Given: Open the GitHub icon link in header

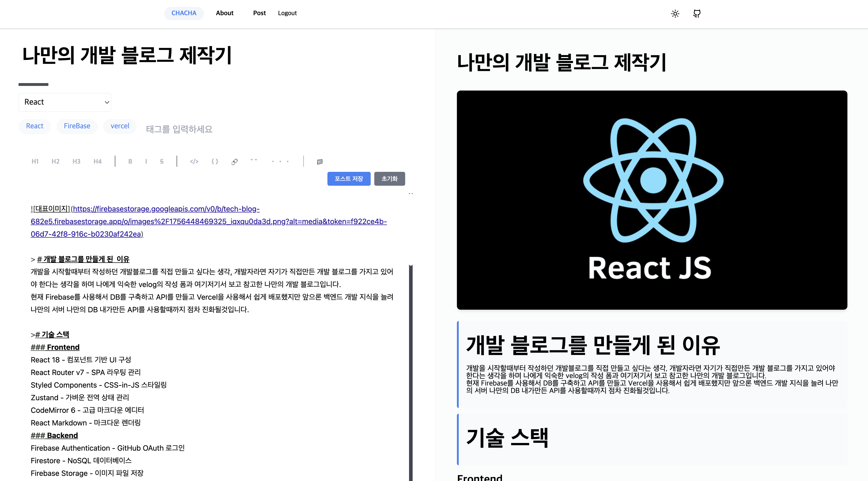Looking at the screenshot, I should click(x=697, y=14).
